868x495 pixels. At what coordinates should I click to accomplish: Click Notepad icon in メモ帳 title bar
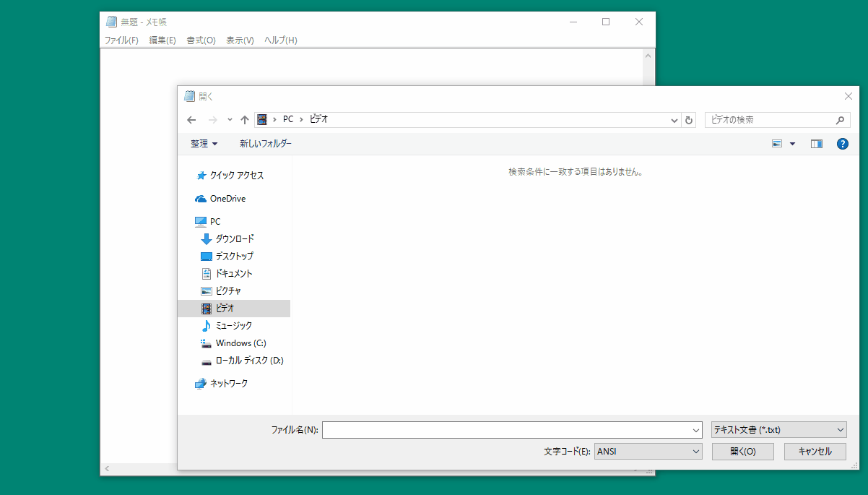point(112,22)
